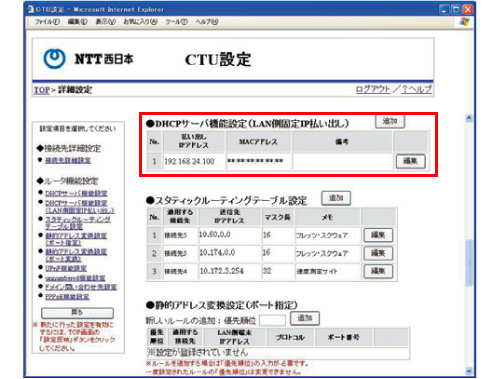Click the masked MAC address cell

259,161
